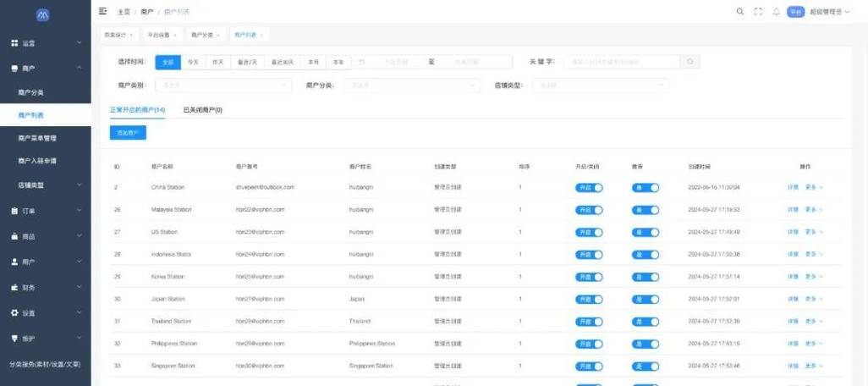Viewport: 868px width, 386px height.
Task: Click the 运营 grid icon in sidebar
Action: [15, 42]
